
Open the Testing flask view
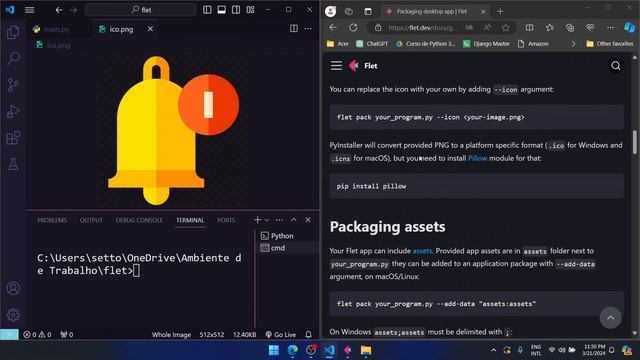[x=13, y=164]
